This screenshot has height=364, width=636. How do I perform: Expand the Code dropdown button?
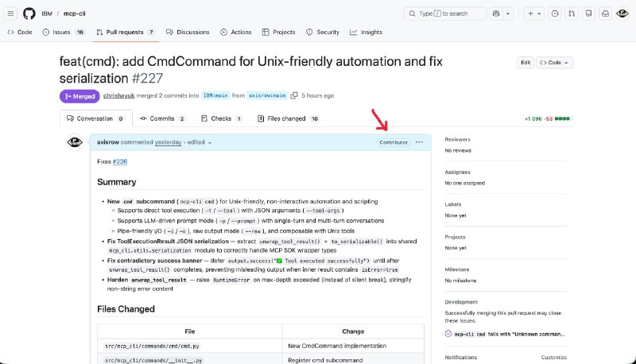pos(553,62)
